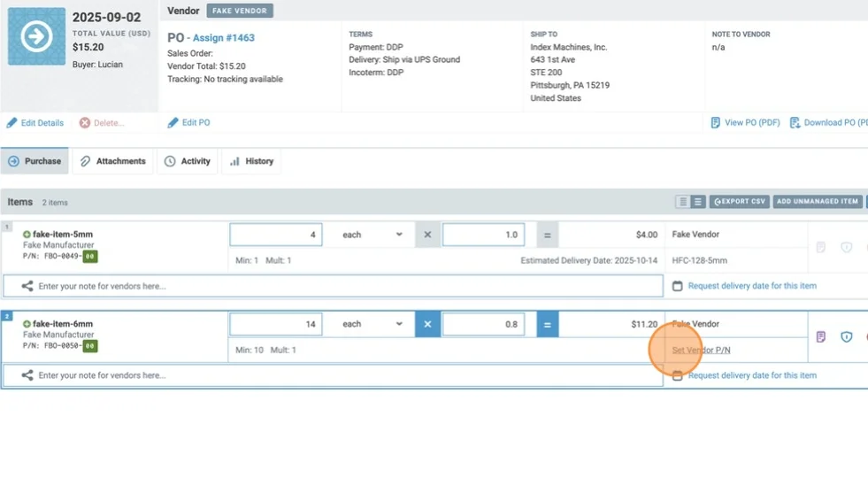
Task: Click the Export CSV button
Action: (x=738, y=202)
